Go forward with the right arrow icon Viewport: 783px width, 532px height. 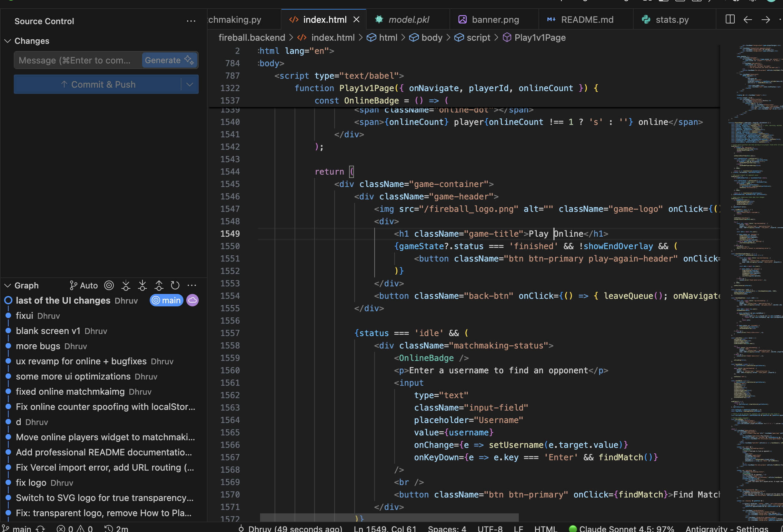click(765, 19)
